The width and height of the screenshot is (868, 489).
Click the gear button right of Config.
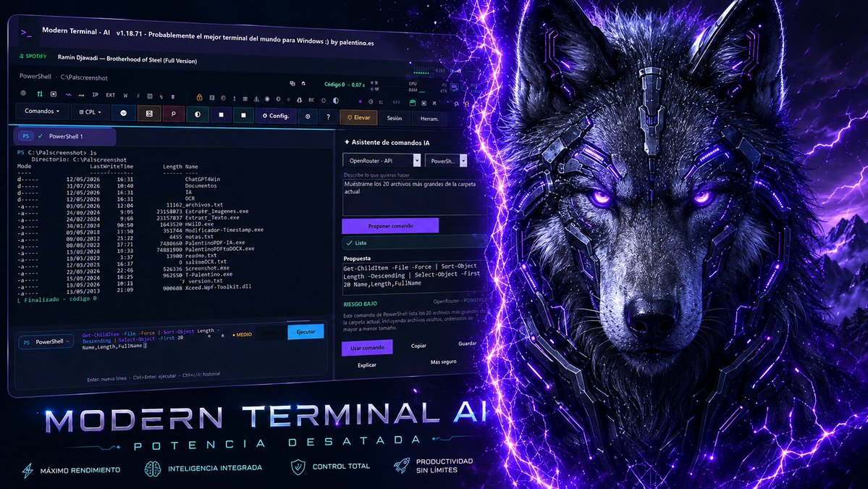coord(308,117)
